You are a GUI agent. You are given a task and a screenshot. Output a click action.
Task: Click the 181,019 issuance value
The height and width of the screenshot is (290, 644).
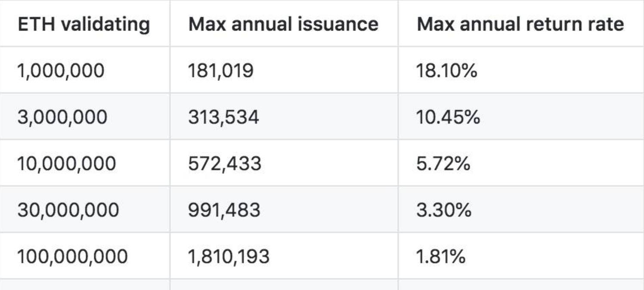pos(220,71)
